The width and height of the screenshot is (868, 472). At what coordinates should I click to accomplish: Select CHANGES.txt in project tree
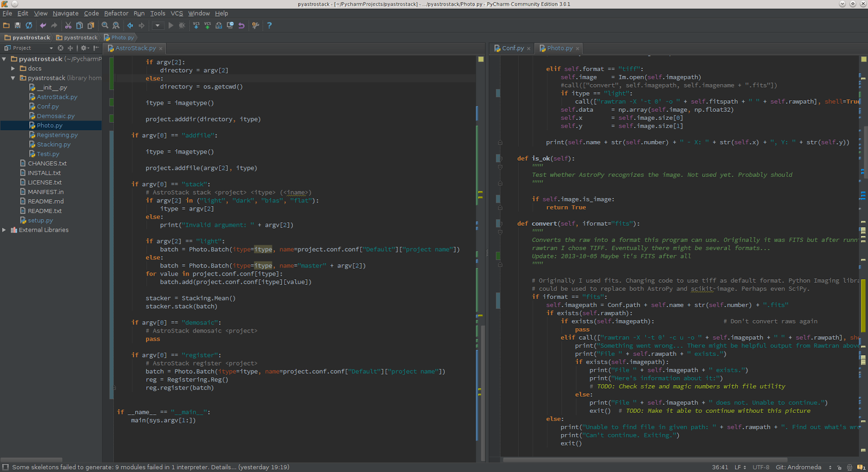pos(47,163)
